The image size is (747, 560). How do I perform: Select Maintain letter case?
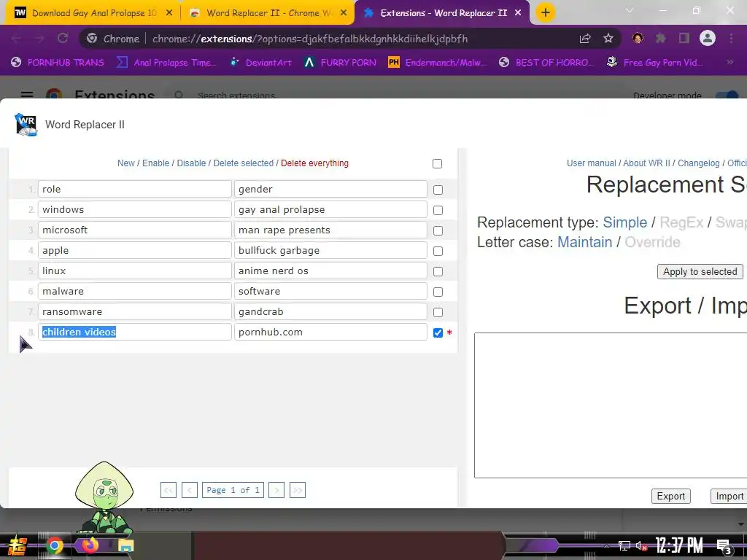(584, 242)
